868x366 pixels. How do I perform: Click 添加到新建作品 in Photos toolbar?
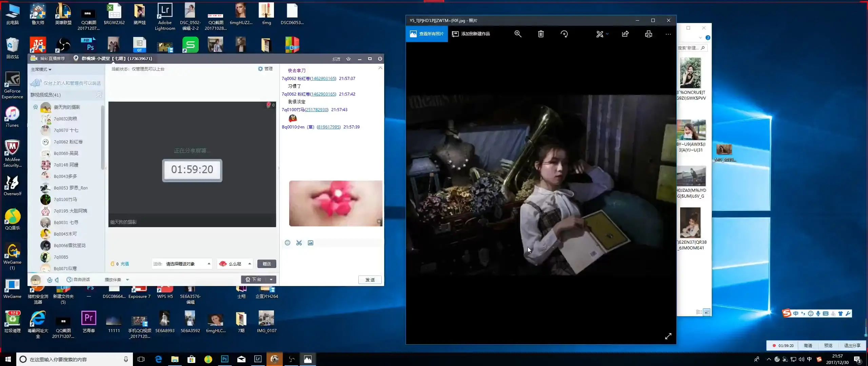[x=471, y=34]
